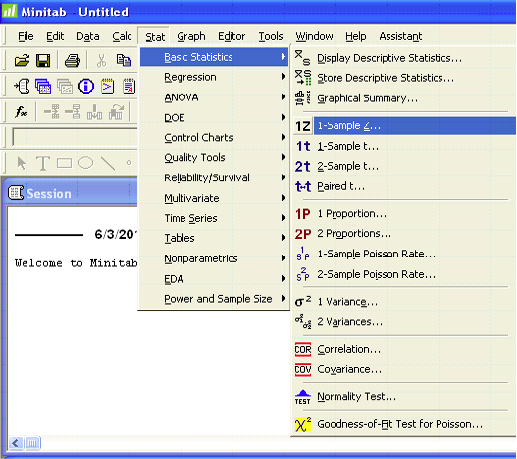The height and width of the screenshot is (459, 517).
Task: Expand the Basic Statistics submenu
Action: coord(214,57)
